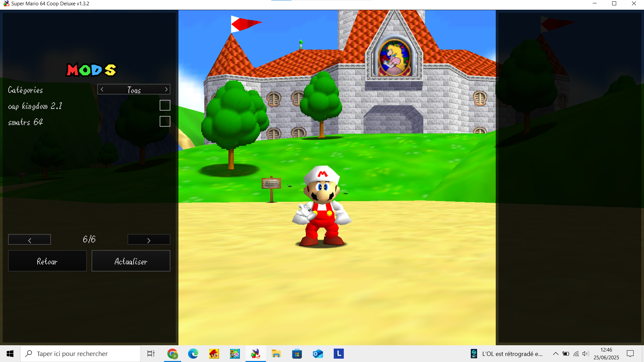The image size is (644, 362).
Task: Click the wooden signpost near Mario
Action: 271,189
